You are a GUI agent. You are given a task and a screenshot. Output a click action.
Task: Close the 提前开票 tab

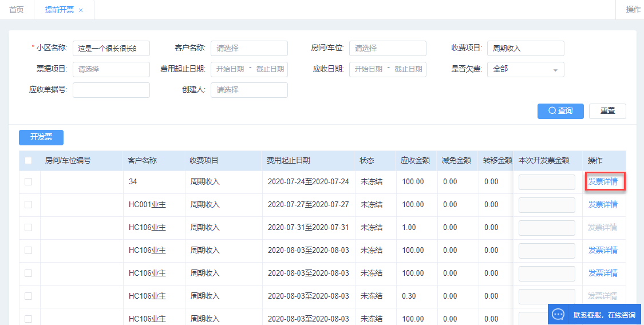point(81,10)
